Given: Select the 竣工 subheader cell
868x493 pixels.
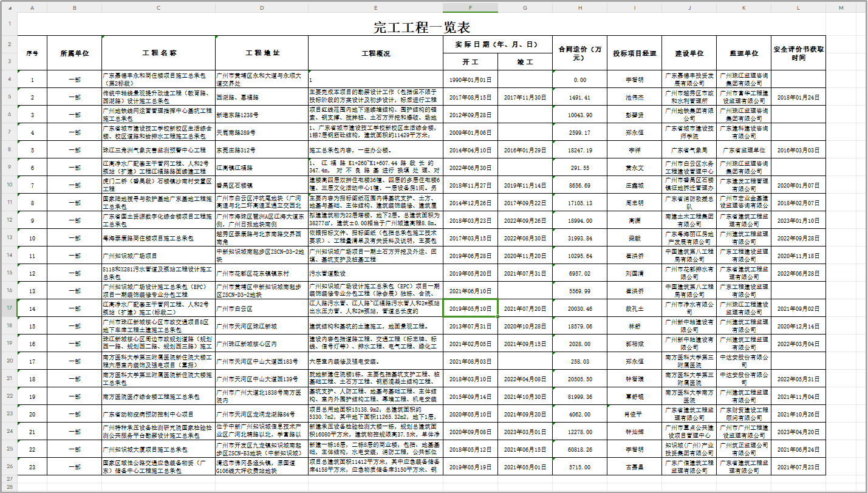Looking at the screenshot, I should pyautogui.click(x=525, y=62).
